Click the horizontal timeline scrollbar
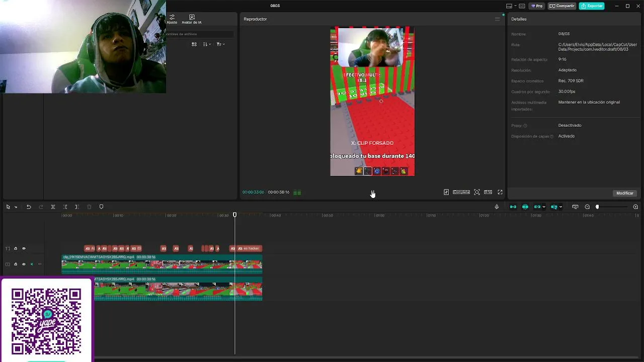The image size is (644, 362). coord(367,358)
